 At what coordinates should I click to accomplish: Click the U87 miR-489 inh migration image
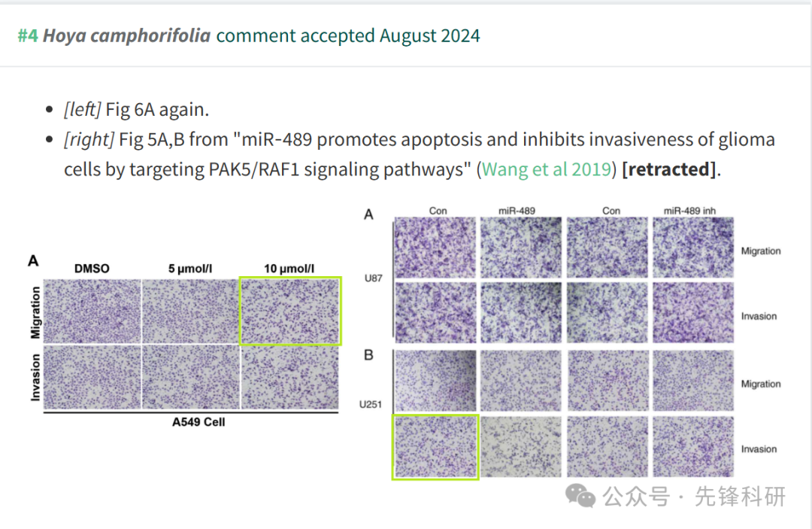point(693,248)
